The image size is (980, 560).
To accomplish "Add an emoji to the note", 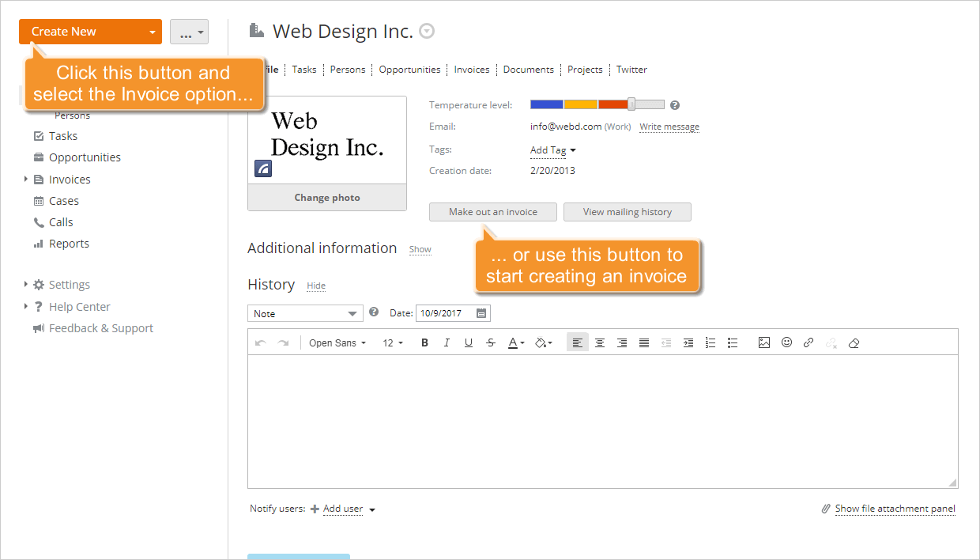I will pyautogui.click(x=786, y=342).
